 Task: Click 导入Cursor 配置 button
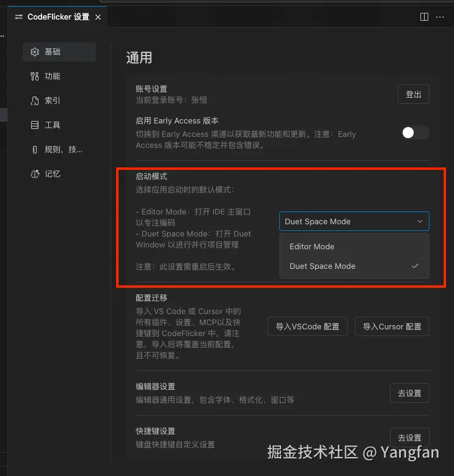392,326
